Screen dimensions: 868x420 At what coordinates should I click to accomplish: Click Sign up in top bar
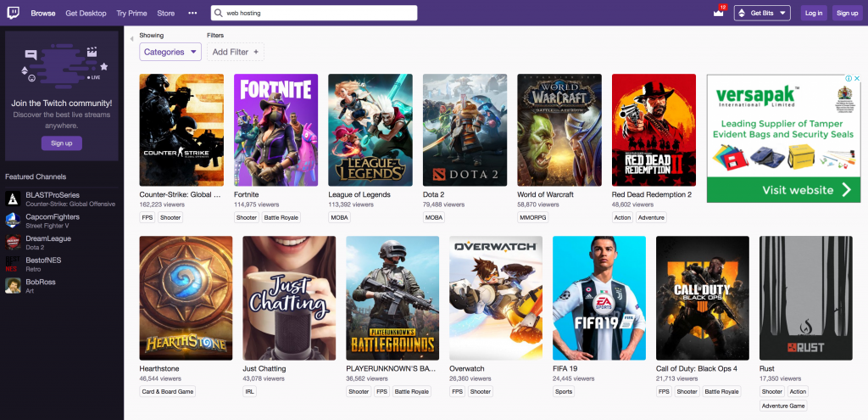[847, 13]
